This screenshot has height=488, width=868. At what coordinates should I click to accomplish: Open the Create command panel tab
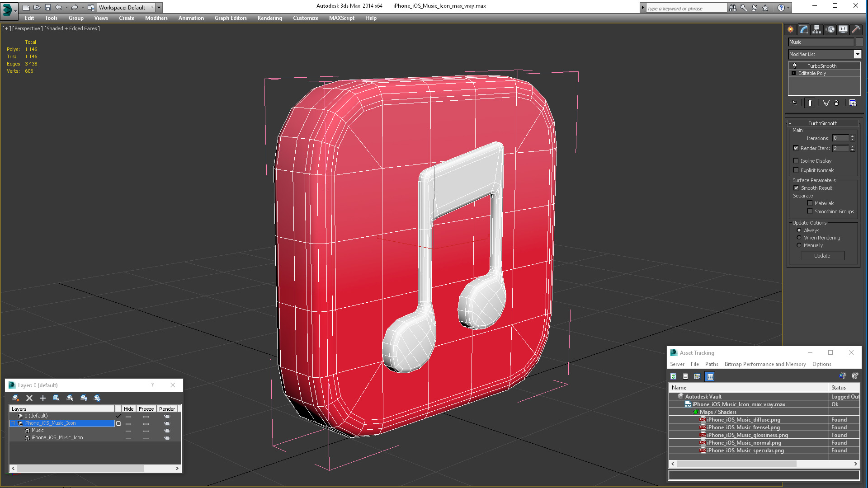790,29
